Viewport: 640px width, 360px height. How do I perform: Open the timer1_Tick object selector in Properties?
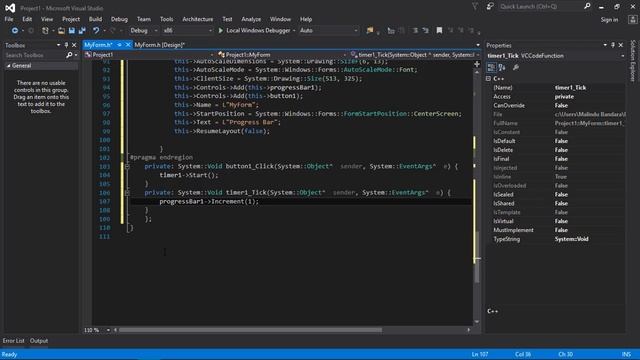(x=556, y=56)
